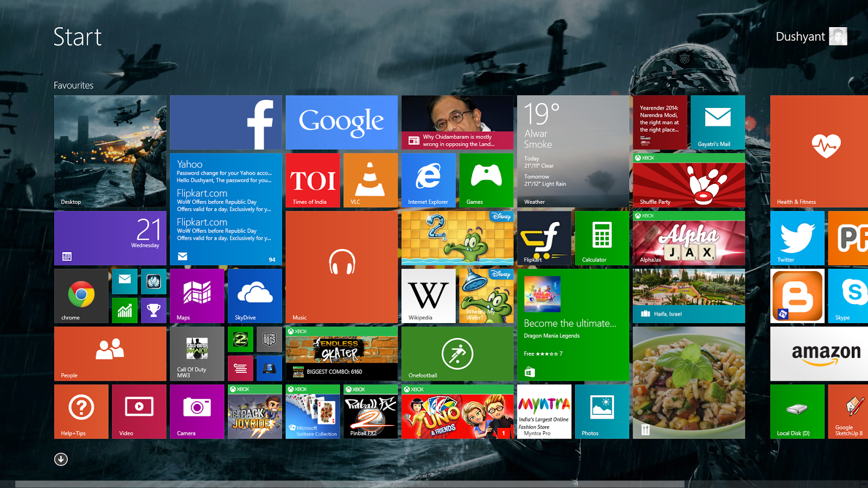
Task: Open the small red Reading List tile
Action: (x=240, y=369)
